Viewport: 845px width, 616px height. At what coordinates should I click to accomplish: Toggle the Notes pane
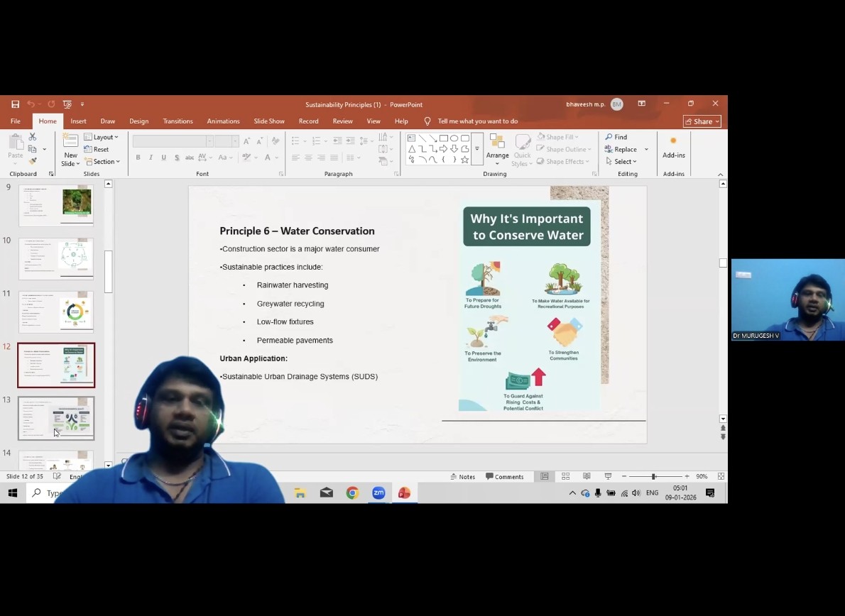[x=462, y=477]
